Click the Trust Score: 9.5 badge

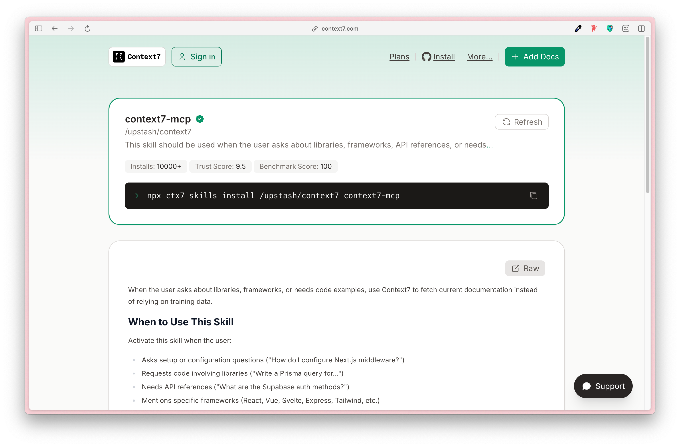click(x=220, y=166)
